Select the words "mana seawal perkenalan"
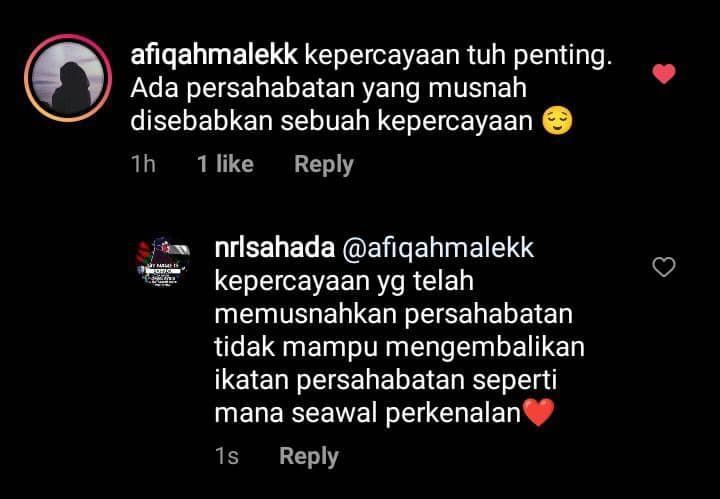 368,413
